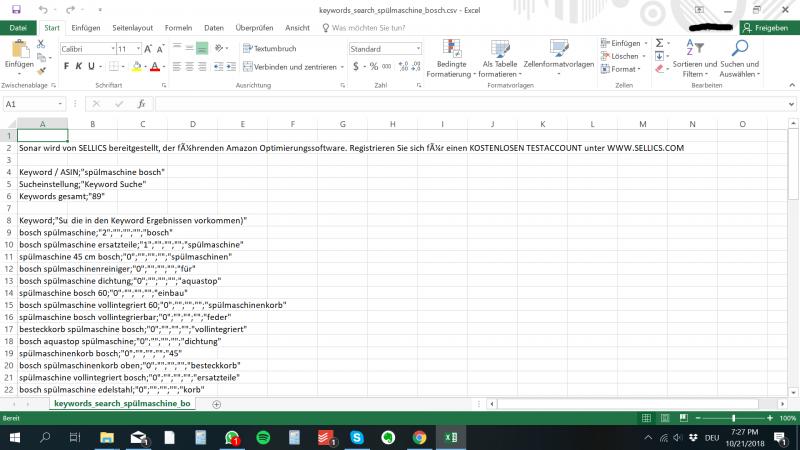The width and height of the screenshot is (800, 450).
Task: Remove decimal place
Action: (416, 66)
